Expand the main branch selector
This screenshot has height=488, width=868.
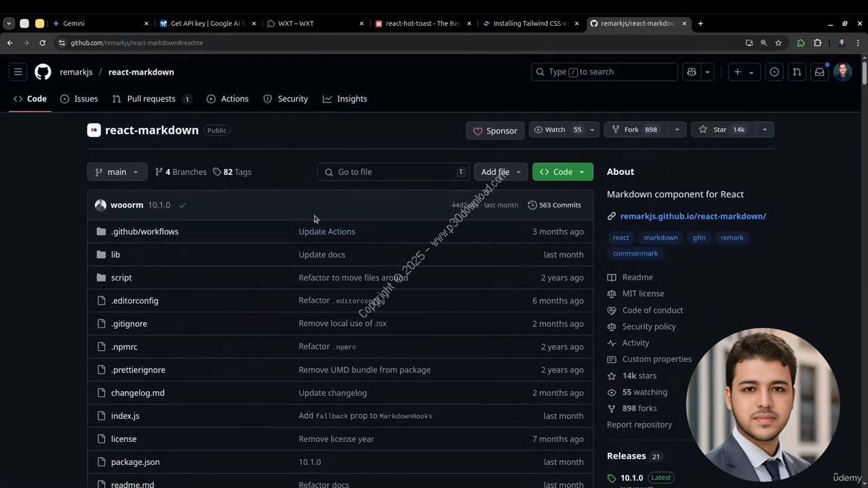click(117, 172)
